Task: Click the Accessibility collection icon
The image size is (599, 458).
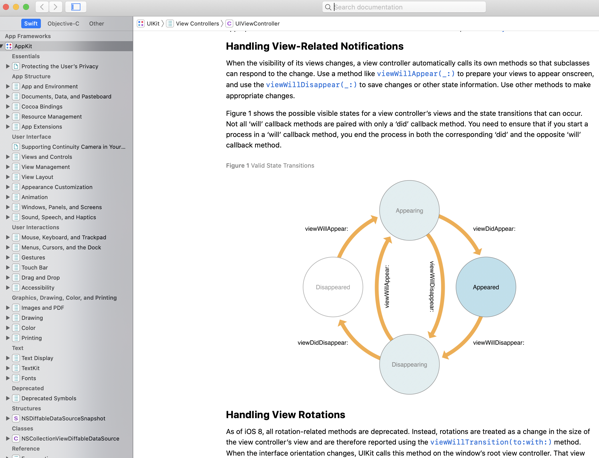Action: pyautogui.click(x=16, y=288)
